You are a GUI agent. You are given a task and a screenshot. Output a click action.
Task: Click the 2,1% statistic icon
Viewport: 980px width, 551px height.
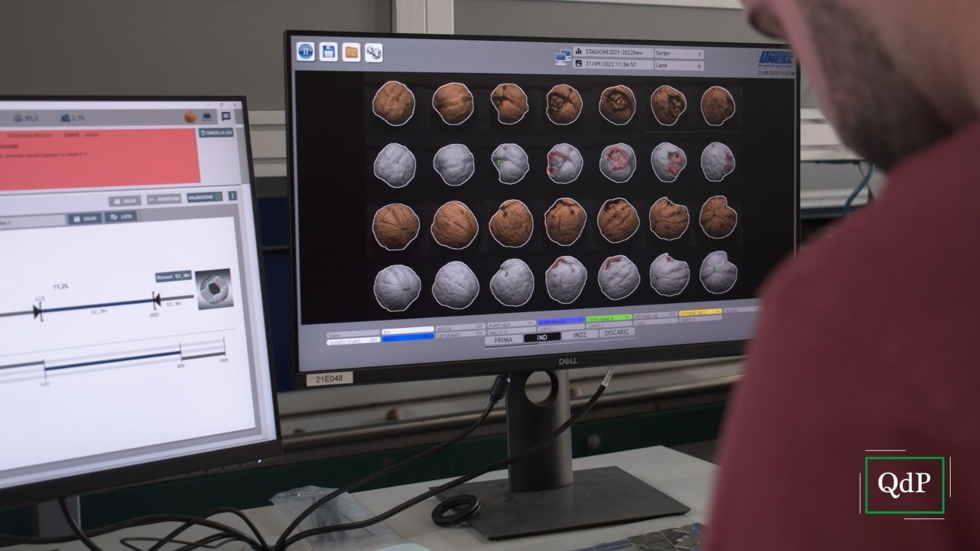(64, 118)
